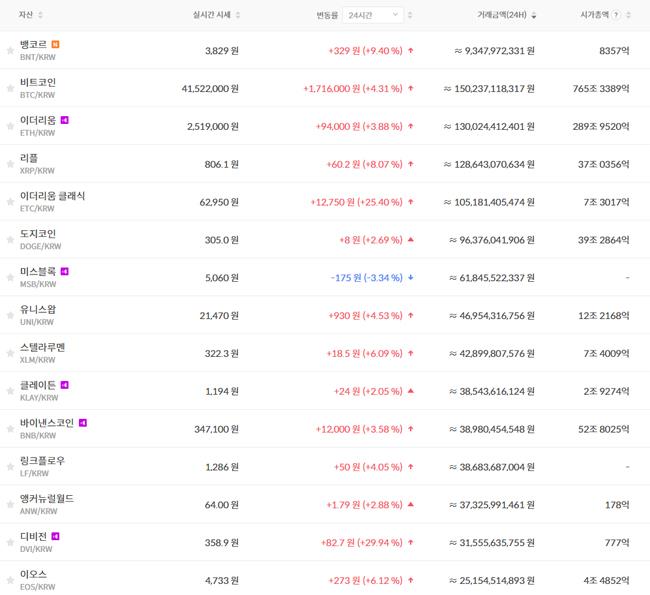The width and height of the screenshot is (650, 595).
Task: Select the 이오스 EOS/KRW row price
Action: click(221, 580)
